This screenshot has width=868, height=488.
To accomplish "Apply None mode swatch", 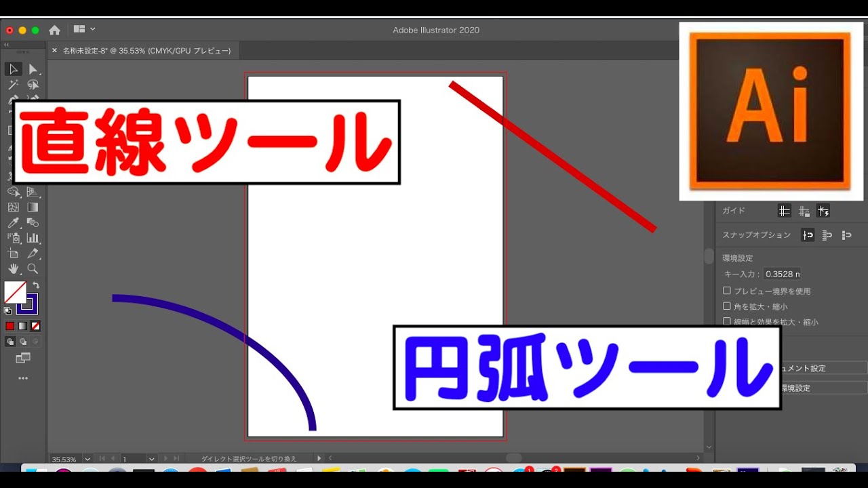I will tap(36, 326).
